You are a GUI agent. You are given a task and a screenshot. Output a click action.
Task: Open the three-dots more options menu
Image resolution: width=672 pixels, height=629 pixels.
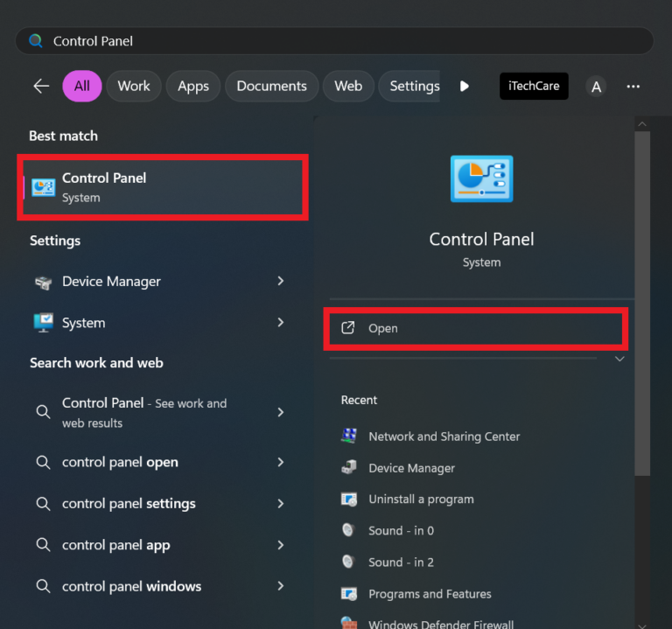(x=633, y=87)
